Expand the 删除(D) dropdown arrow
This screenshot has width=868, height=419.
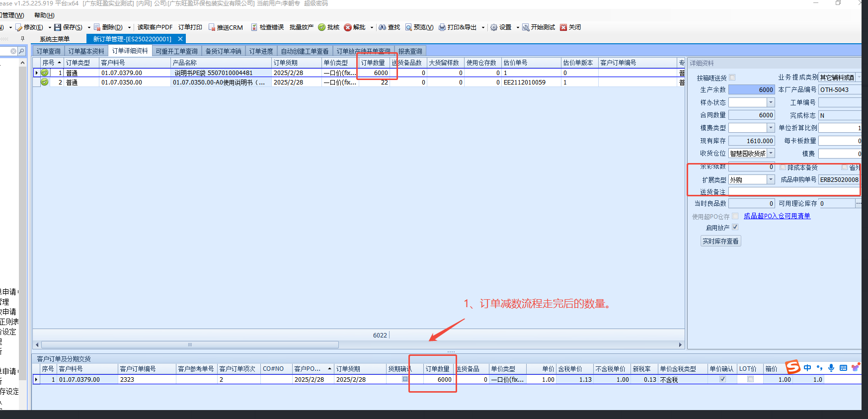click(x=129, y=28)
